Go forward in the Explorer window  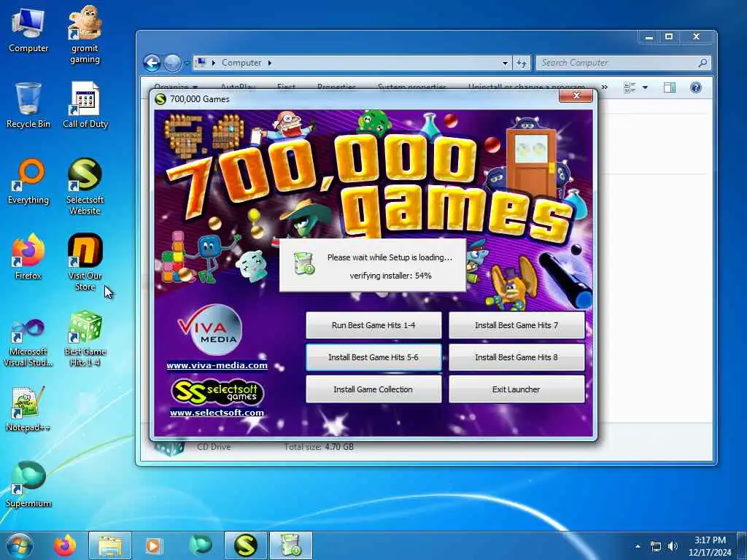(x=172, y=63)
